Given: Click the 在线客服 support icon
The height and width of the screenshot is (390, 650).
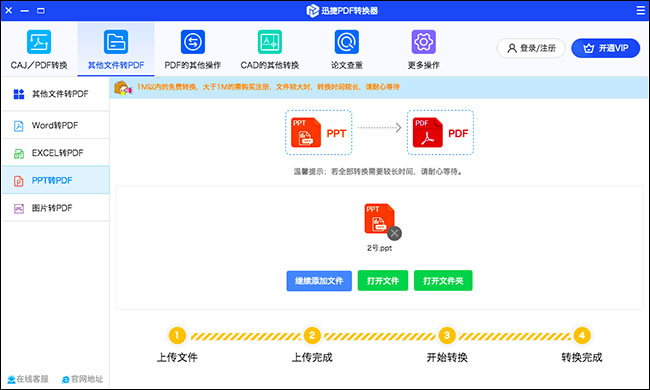Looking at the screenshot, I should point(11,379).
